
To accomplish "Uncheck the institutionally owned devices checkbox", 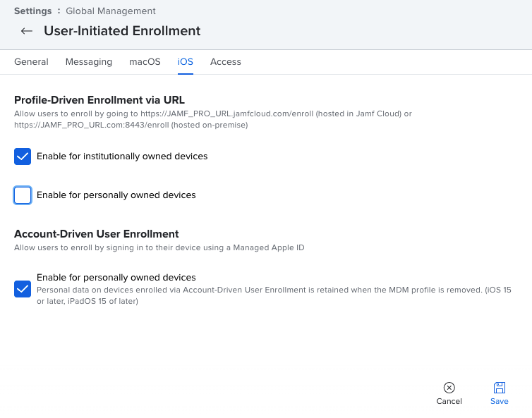I will tap(23, 156).
